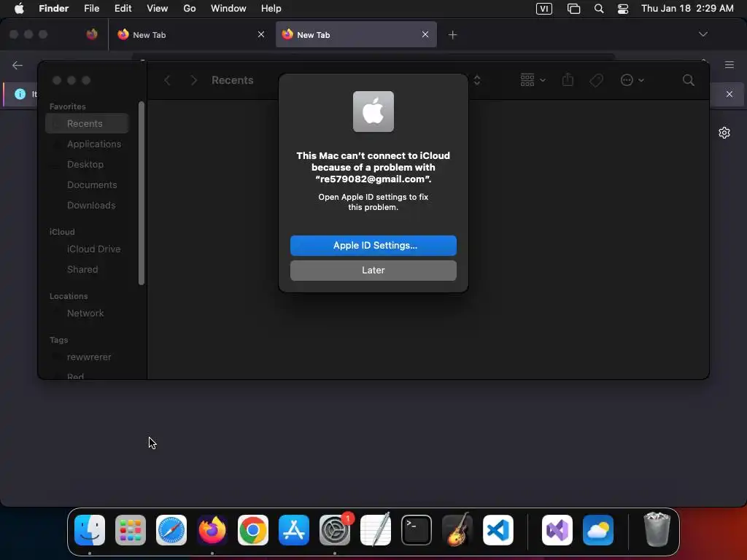Select Desktop in Finder sidebar
747x560 pixels.
pos(87,164)
